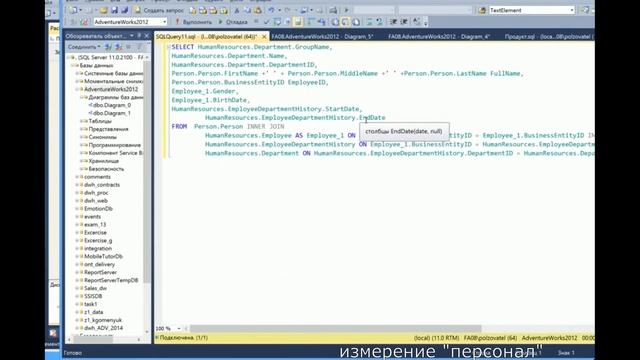Click Отладка debug button
This screenshot has width=640, height=360.
[x=233, y=22]
